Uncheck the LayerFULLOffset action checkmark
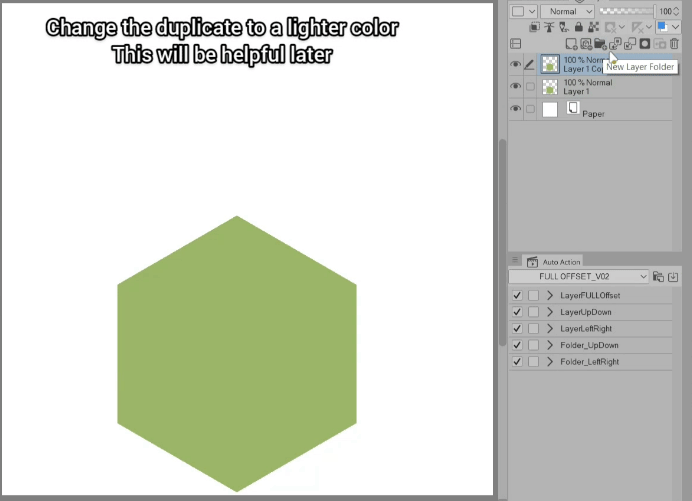692x501 pixels. click(x=517, y=295)
